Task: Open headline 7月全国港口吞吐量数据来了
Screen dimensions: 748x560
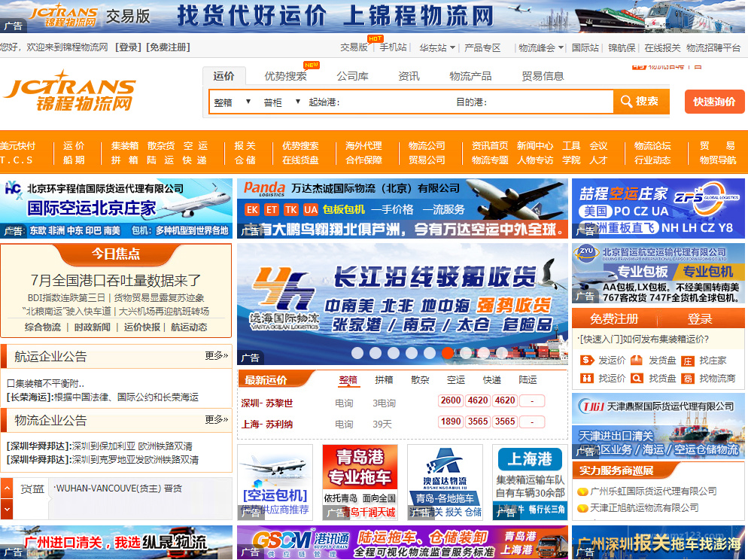Action: (x=116, y=280)
